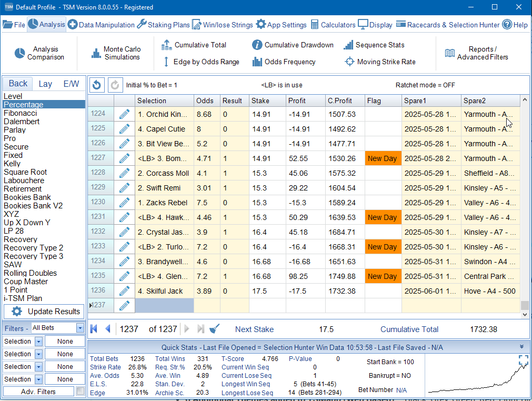Switch to the Back tab
This screenshot has height=401, width=532.
coord(18,84)
